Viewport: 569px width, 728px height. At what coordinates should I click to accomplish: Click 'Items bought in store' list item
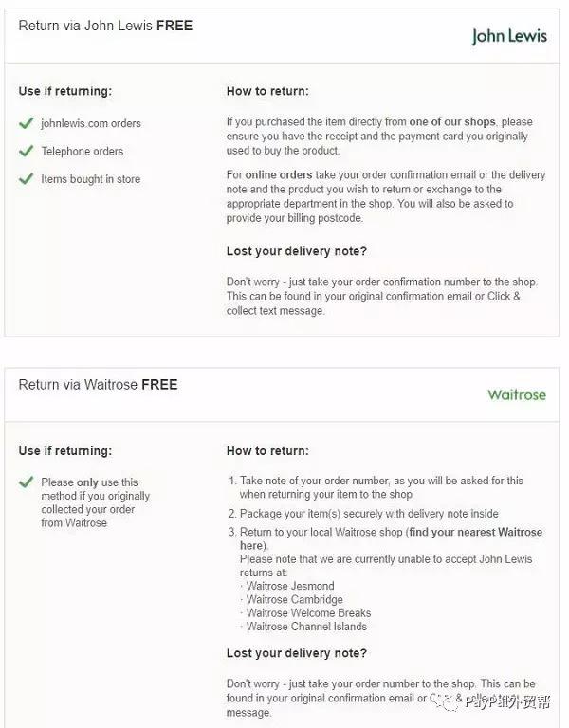[x=91, y=179]
